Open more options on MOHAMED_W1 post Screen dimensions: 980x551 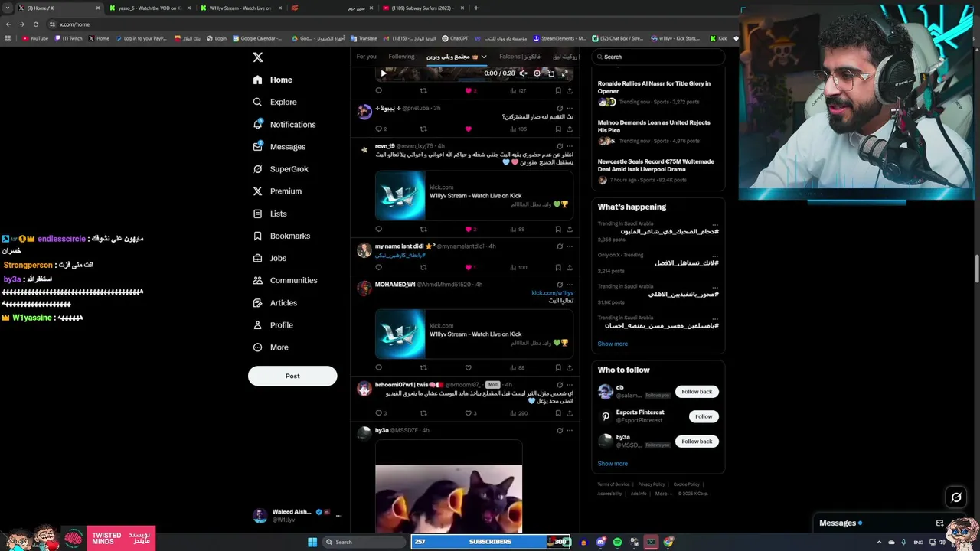[x=569, y=285]
